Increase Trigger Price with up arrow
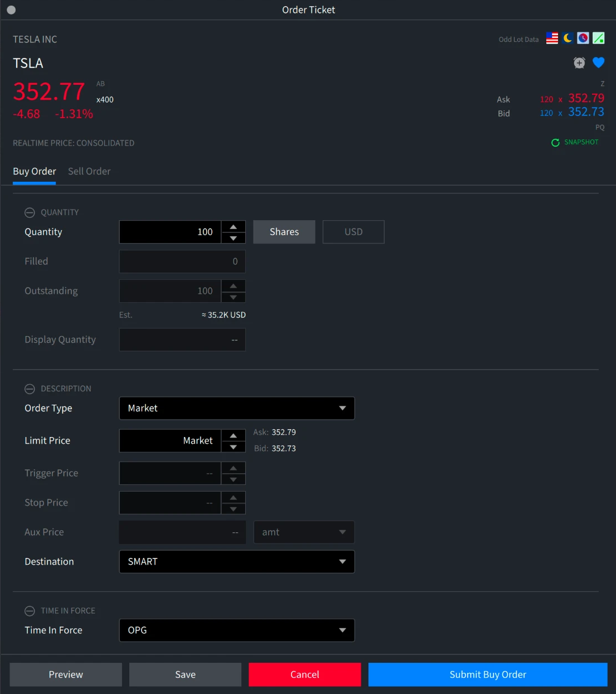616x694 pixels. (x=234, y=468)
